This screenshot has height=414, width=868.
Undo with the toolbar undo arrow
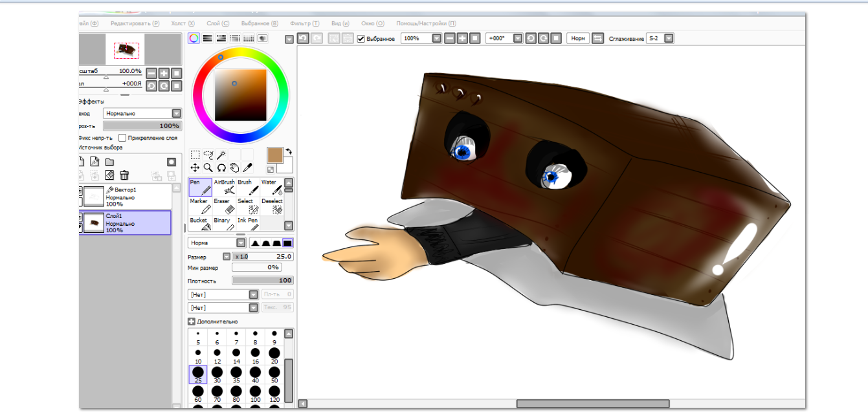click(x=303, y=38)
